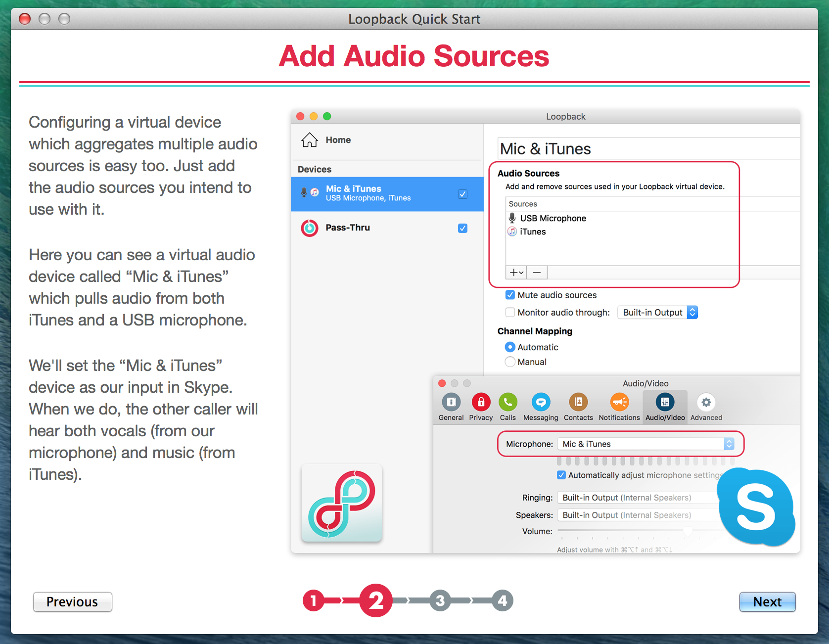Close the Loopback Quick Start window
The image size is (829, 644).
25,19
